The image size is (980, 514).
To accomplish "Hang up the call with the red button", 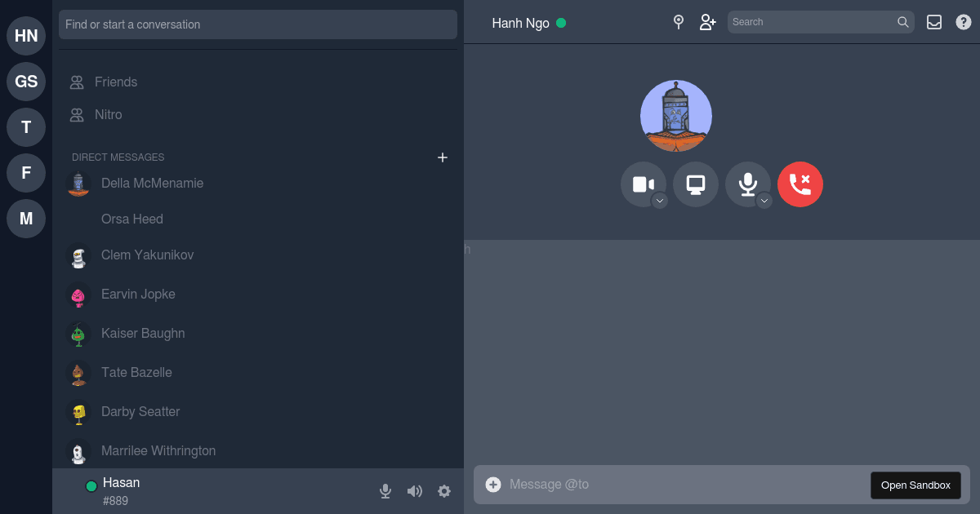I will coord(800,184).
